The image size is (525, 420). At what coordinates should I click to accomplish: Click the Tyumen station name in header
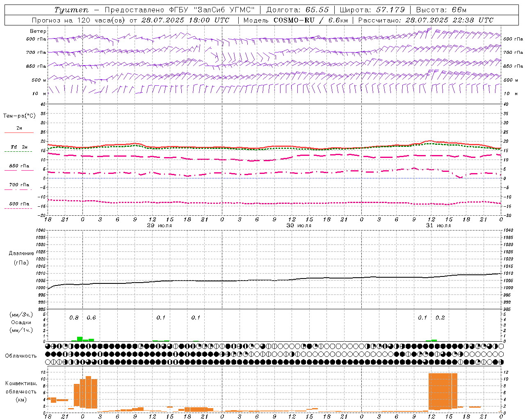click(x=71, y=10)
